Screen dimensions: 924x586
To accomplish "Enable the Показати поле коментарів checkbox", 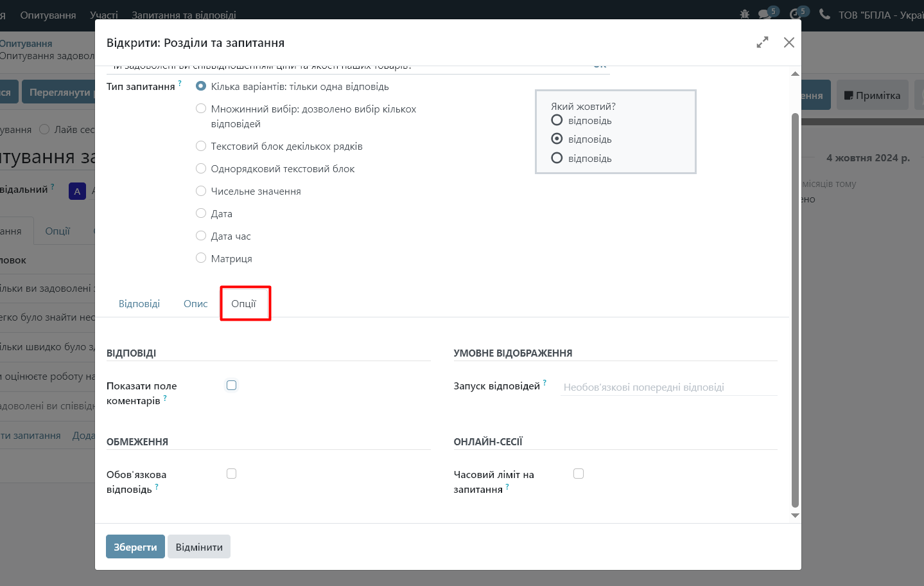I will click(232, 386).
